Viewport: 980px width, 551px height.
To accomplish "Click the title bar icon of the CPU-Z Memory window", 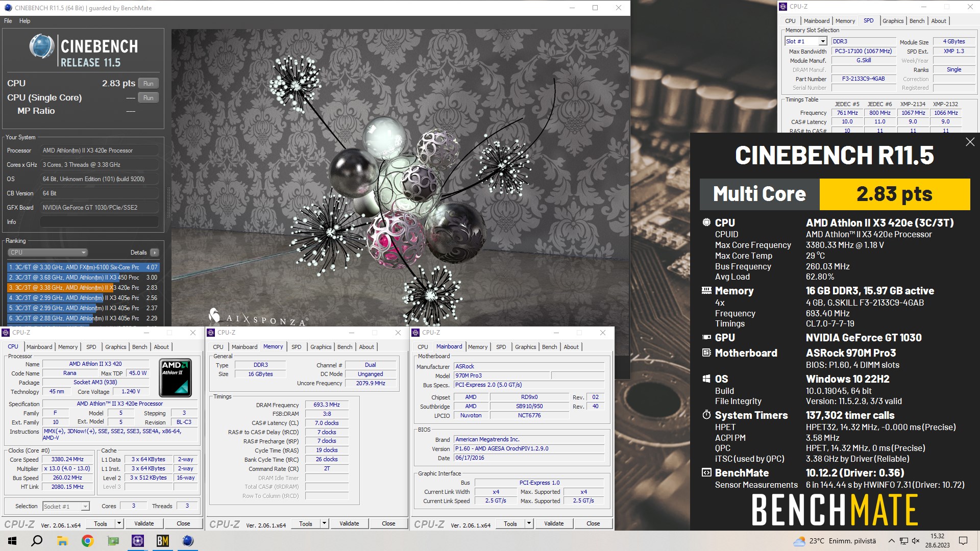I will pos(211,333).
